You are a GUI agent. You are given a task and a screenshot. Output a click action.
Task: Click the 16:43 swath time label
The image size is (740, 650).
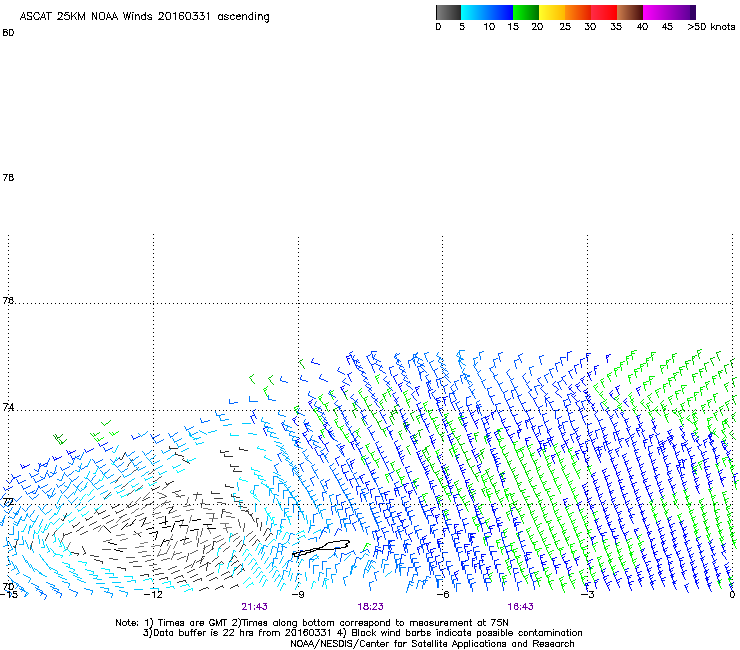coord(521,607)
